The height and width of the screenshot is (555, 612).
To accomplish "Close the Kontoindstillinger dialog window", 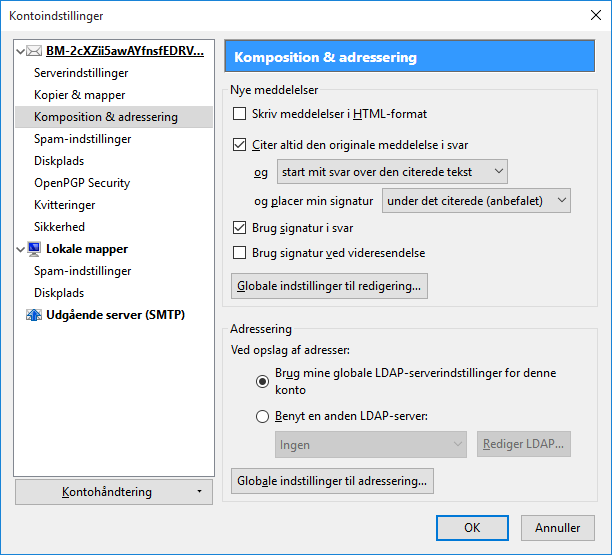I will click(x=588, y=15).
